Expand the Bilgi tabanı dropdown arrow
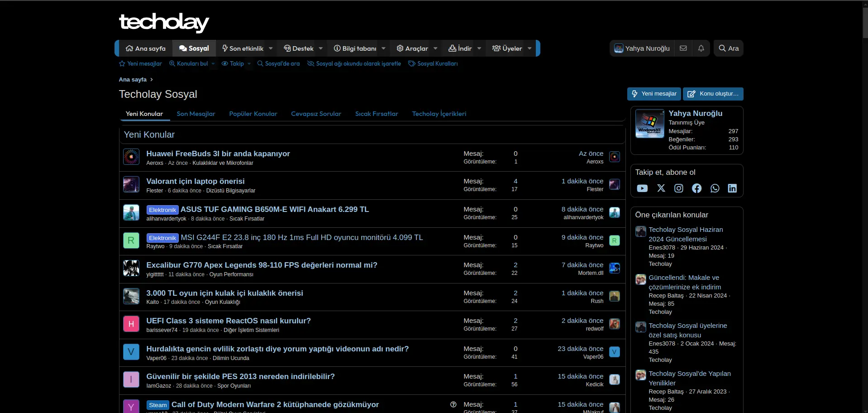This screenshot has width=868, height=413. (384, 48)
